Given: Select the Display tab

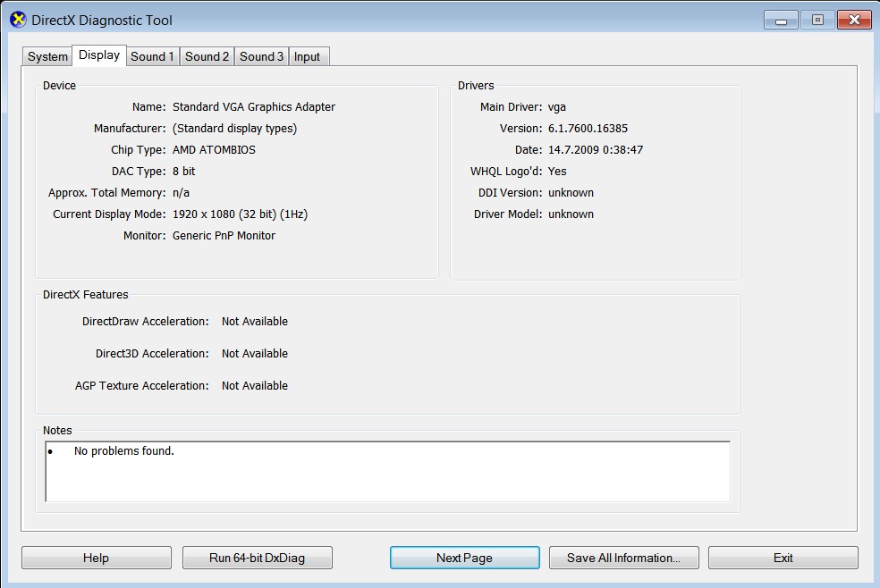Looking at the screenshot, I should 99,55.
